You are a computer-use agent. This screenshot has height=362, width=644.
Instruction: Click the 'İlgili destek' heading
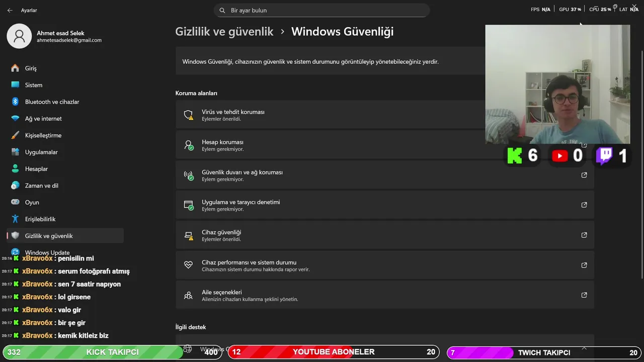pos(191,327)
